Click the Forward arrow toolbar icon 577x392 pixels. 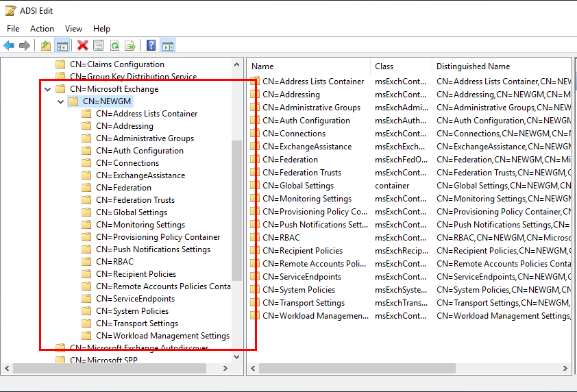click(x=24, y=46)
